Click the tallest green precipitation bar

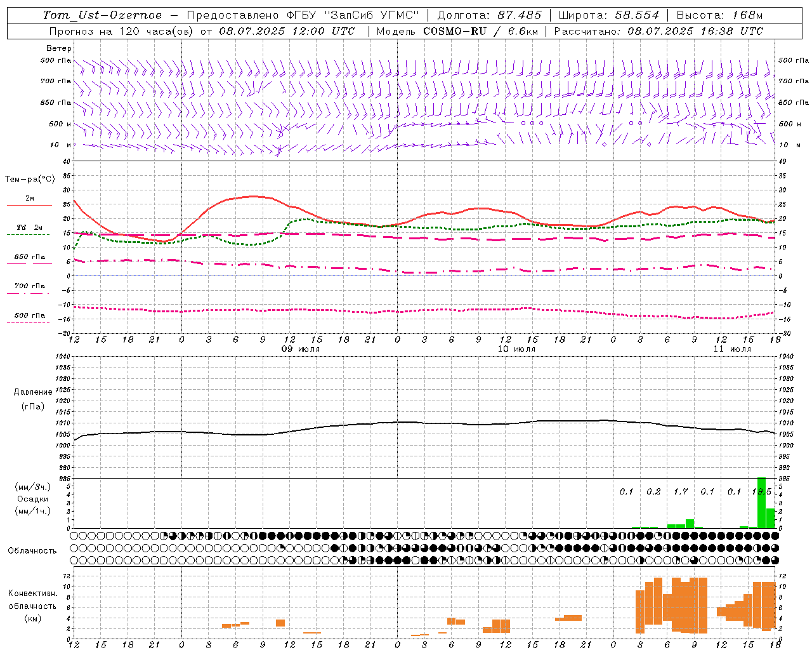761,503
